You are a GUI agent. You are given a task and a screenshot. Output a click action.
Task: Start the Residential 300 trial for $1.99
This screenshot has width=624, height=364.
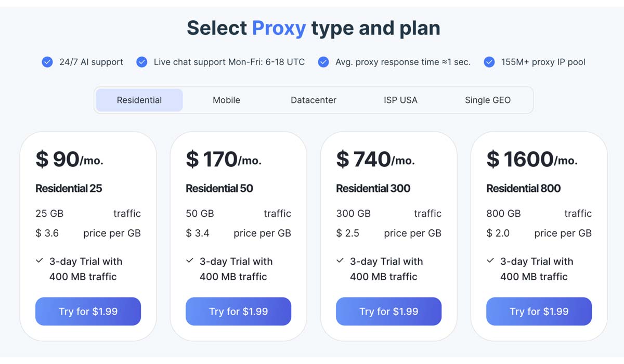click(388, 311)
